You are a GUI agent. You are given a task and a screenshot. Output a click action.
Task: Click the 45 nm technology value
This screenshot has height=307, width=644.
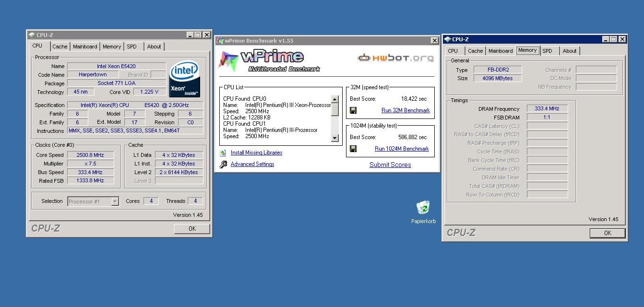(x=81, y=92)
